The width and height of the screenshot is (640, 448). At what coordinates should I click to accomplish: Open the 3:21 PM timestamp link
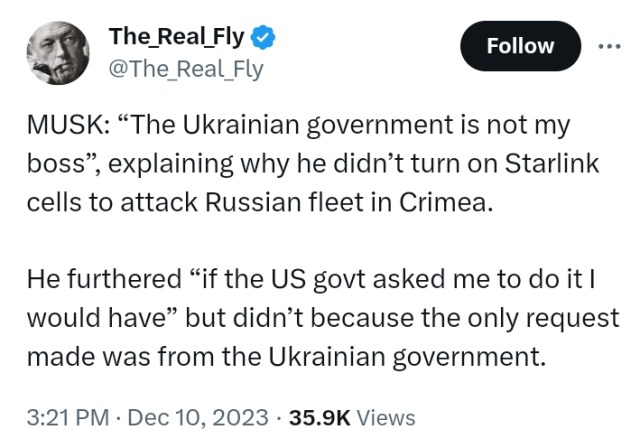click(68, 418)
